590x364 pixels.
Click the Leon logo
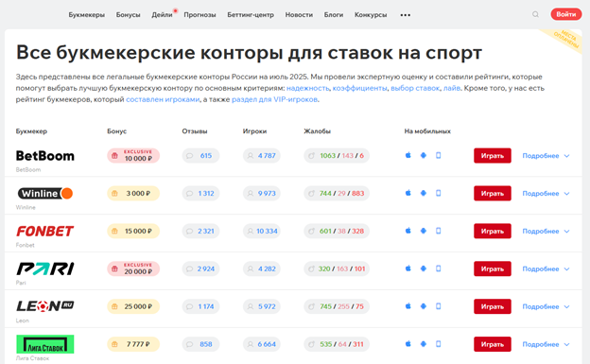[45, 306]
